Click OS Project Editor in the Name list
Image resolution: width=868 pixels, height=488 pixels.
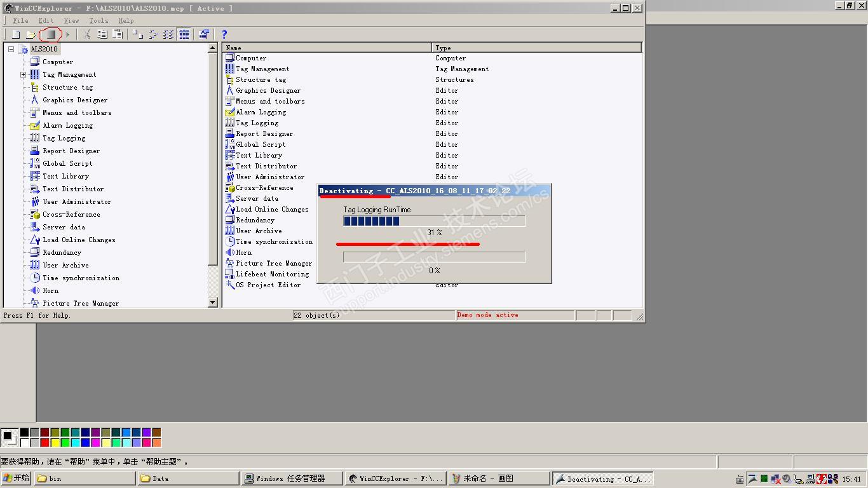(268, 285)
